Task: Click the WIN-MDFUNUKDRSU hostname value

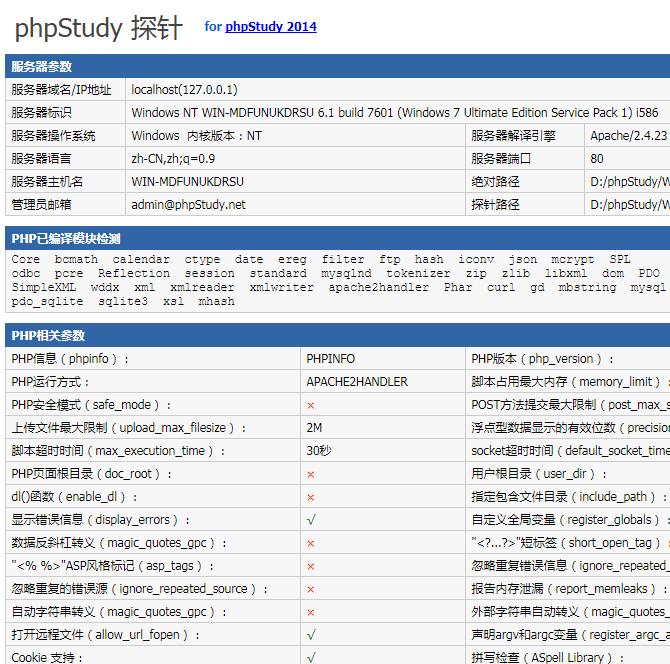Action: click(x=187, y=182)
